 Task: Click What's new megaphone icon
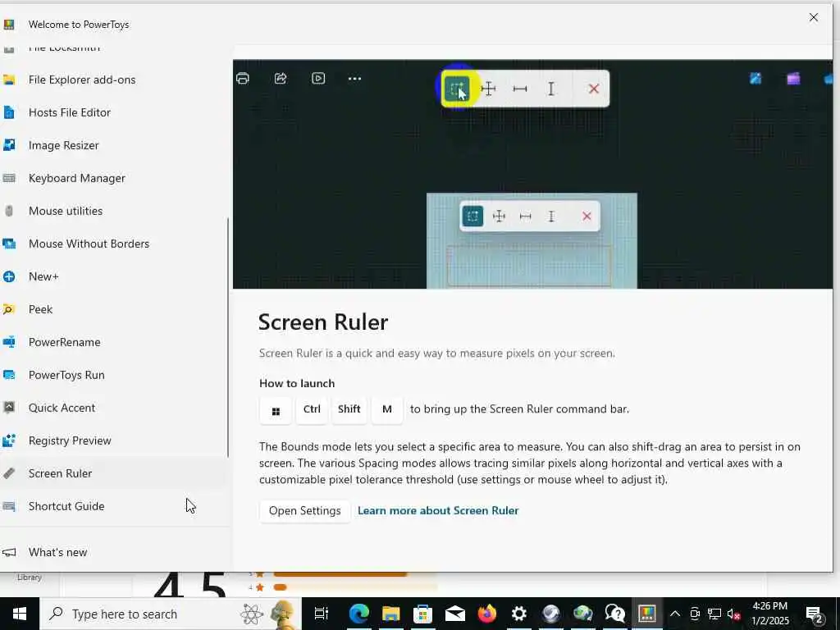tap(8, 552)
